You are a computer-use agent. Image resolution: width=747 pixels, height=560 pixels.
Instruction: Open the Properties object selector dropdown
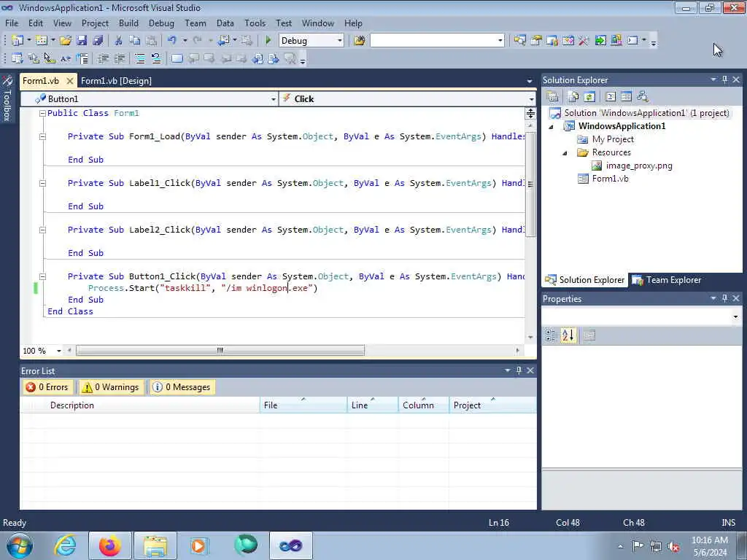tap(735, 316)
